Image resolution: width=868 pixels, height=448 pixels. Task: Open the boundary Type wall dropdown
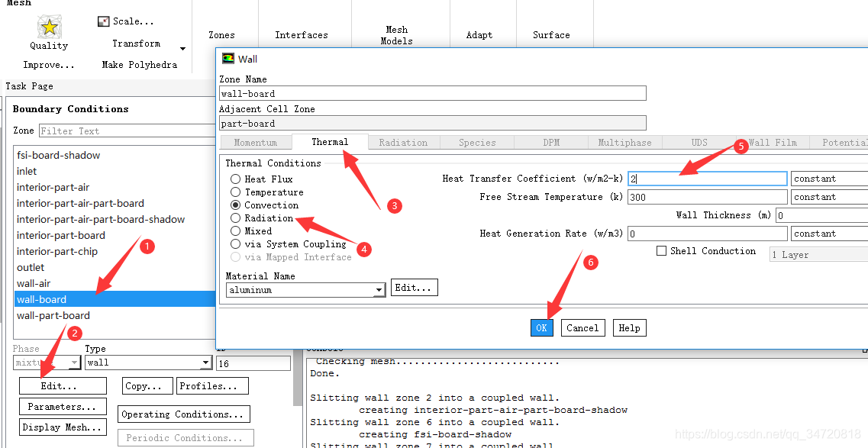click(148, 363)
